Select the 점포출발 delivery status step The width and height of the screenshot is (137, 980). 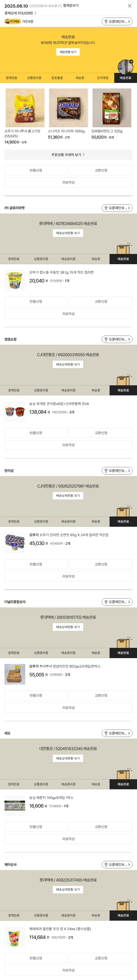pos(57,78)
